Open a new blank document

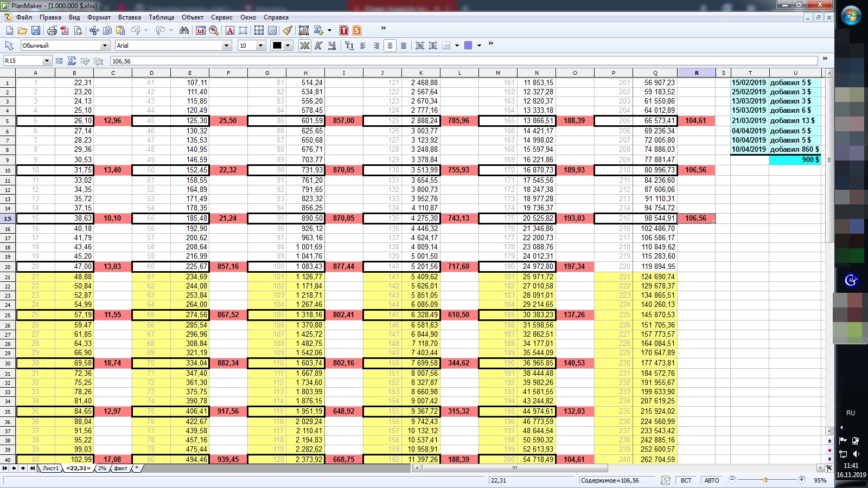[x=9, y=30]
